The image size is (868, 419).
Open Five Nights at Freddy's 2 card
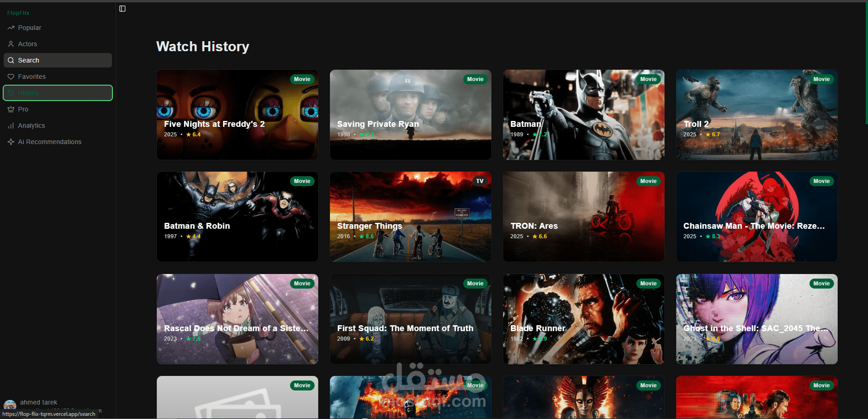click(238, 115)
